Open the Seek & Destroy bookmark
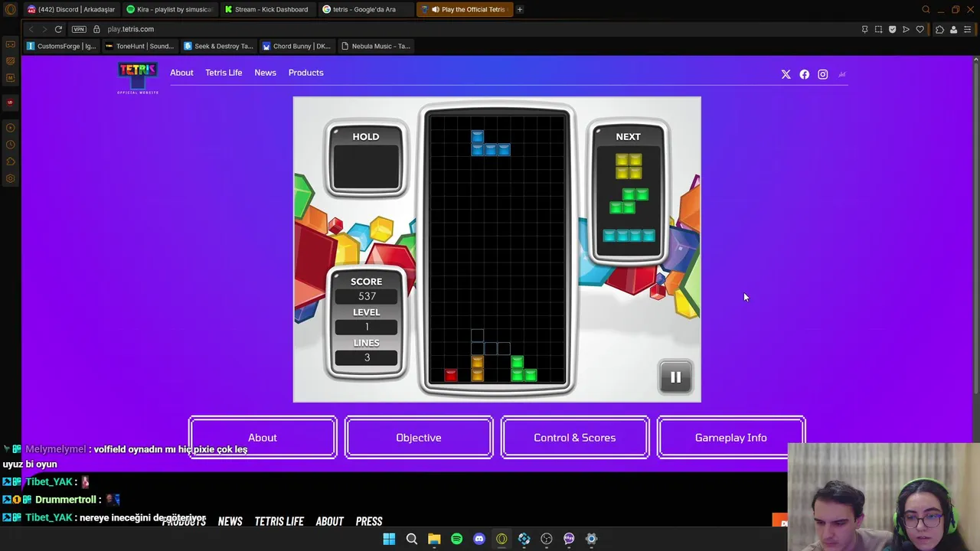The width and height of the screenshot is (980, 551). point(218,46)
